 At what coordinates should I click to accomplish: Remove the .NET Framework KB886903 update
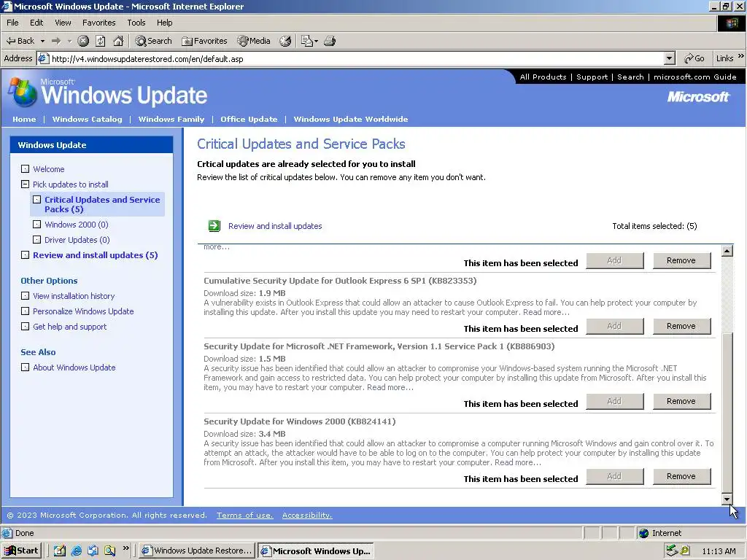pyautogui.click(x=681, y=402)
